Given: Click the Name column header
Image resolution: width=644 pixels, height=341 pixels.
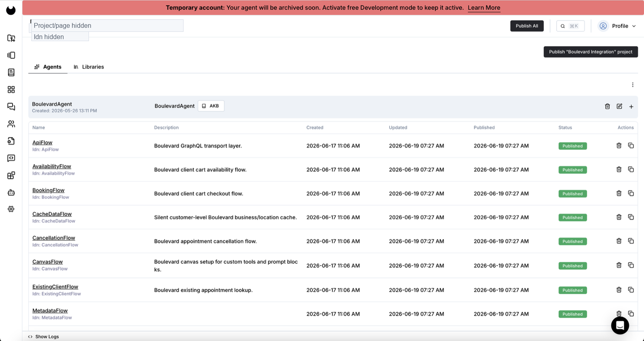Looking at the screenshot, I should (39, 127).
